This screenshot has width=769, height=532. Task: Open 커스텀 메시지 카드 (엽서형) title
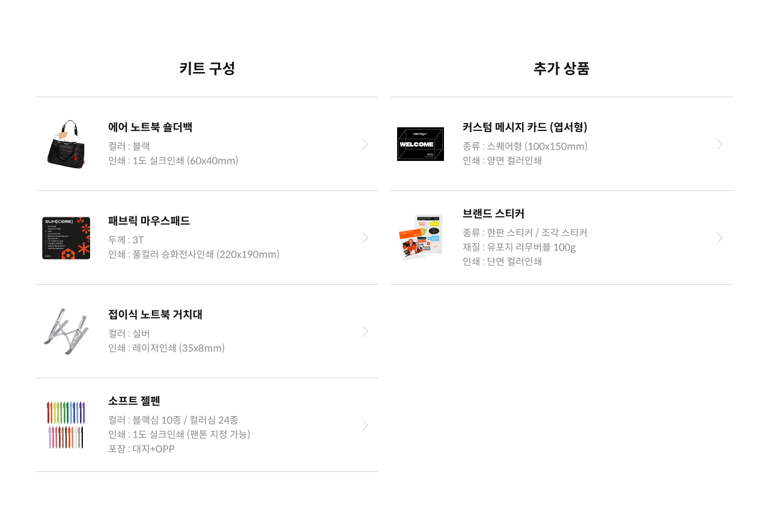coord(524,127)
